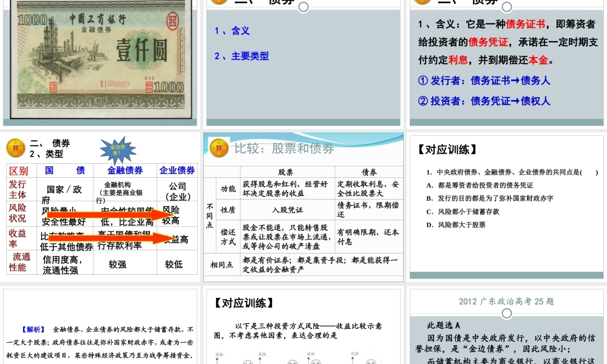Select answer A. 都是筹资者给投资者的债务凭证
Image resolution: width=607 pixels, height=364 pixels.
(480, 185)
